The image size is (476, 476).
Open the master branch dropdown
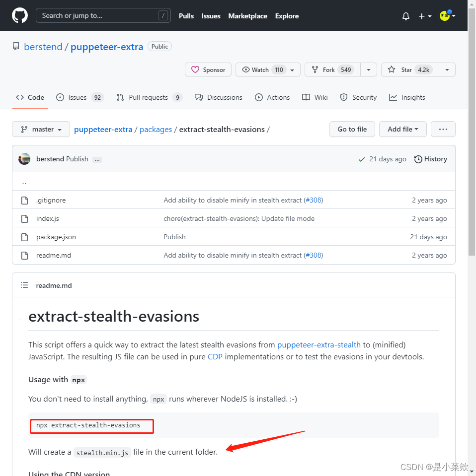[x=41, y=130]
